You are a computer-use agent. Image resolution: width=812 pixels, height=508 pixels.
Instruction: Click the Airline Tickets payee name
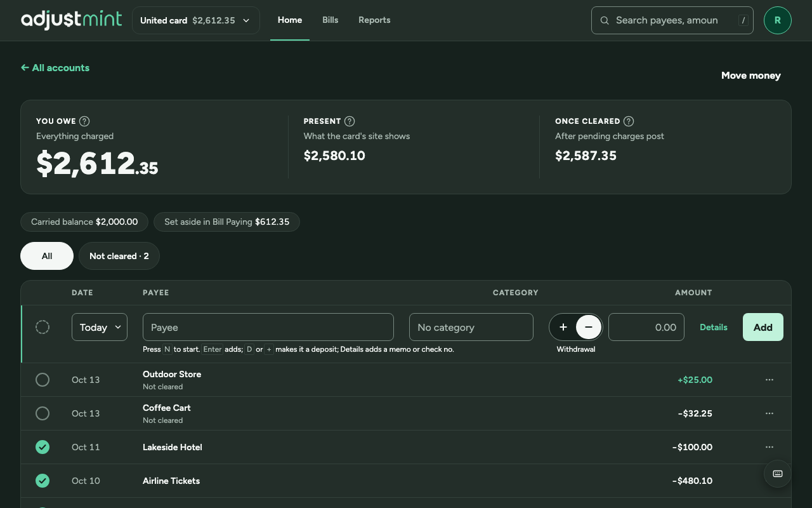(171, 481)
